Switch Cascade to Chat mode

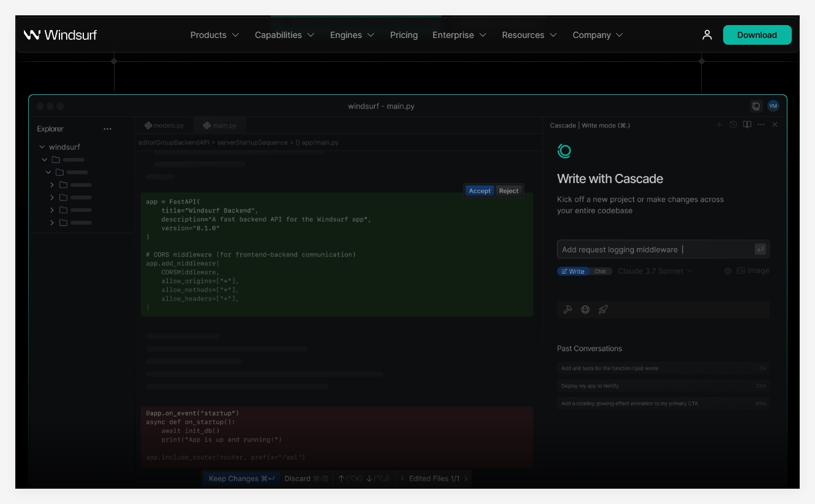[601, 270]
